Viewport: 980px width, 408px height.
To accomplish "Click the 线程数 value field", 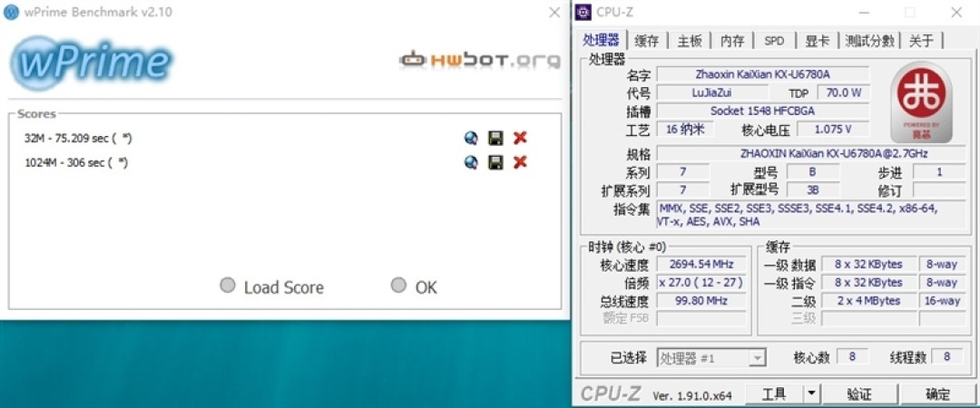I will (946, 356).
